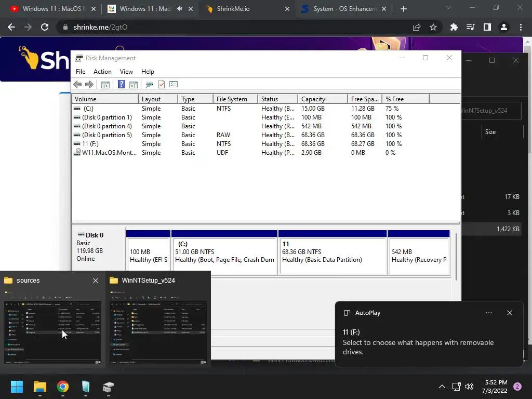Sort by the Capacity column header
The image size is (532, 399).
coord(323,99)
